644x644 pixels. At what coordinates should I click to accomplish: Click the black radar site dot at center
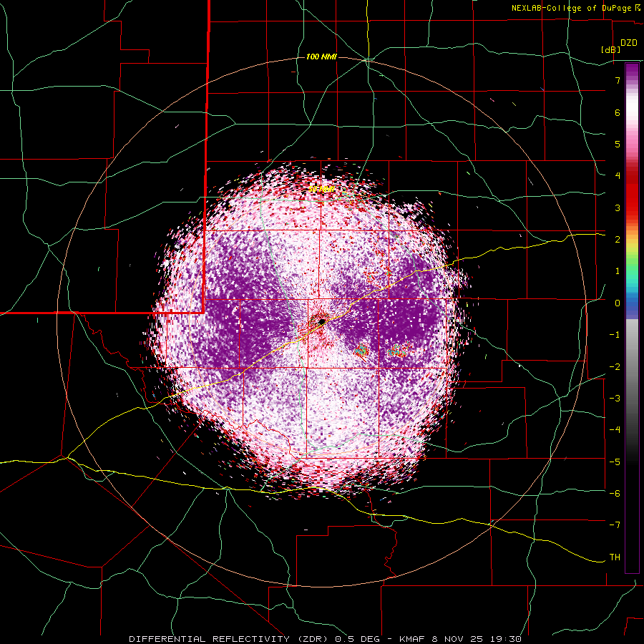(322, 321)
